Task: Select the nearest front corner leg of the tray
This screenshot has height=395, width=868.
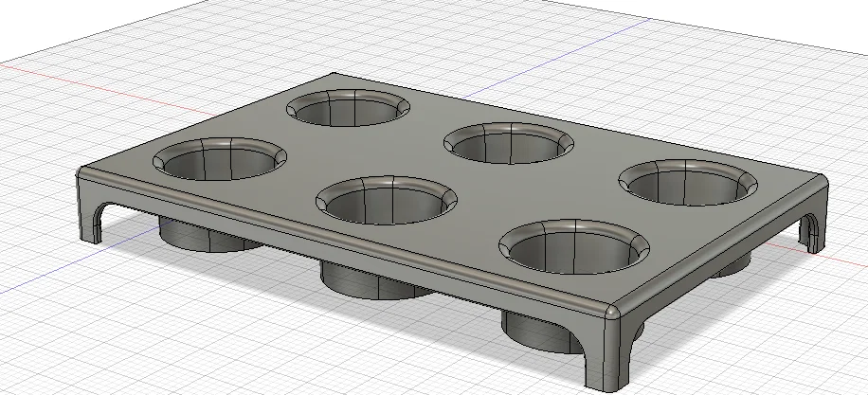Action: 606,354
